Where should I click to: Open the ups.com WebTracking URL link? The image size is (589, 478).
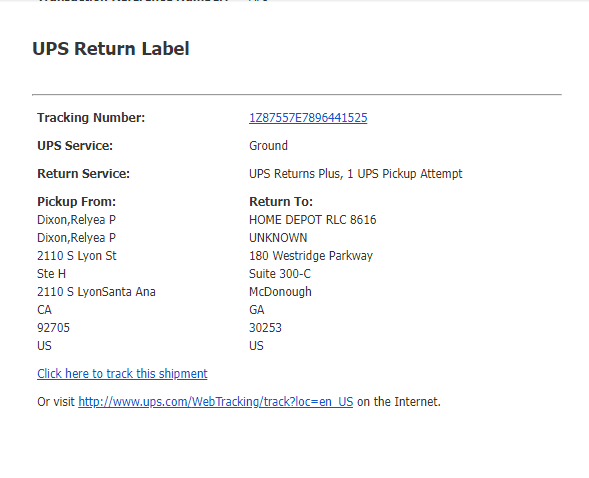point(216,402)
